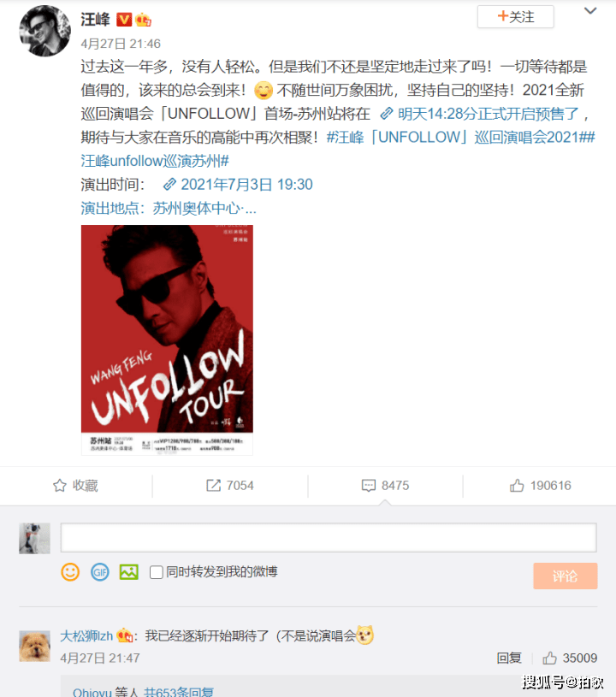Open comments icon showing 8475
The height and width of the screenshot is (697, 616).
point(368,486)
